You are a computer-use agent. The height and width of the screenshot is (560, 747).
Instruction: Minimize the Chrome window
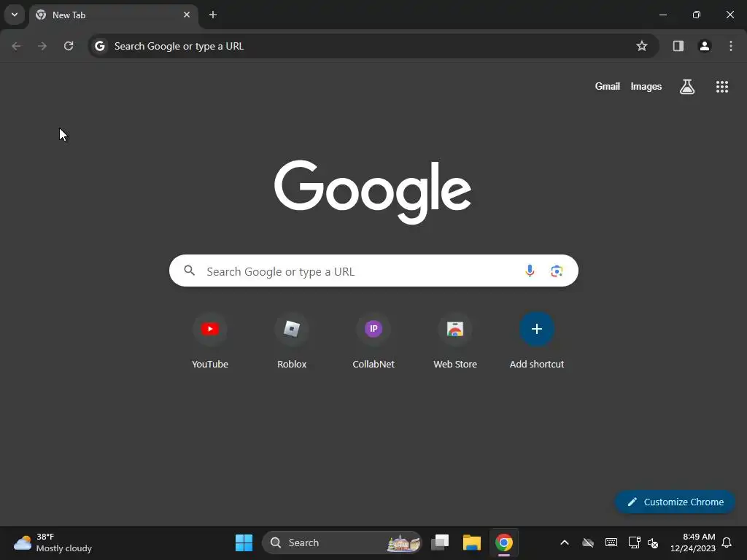tap(662, 15)
